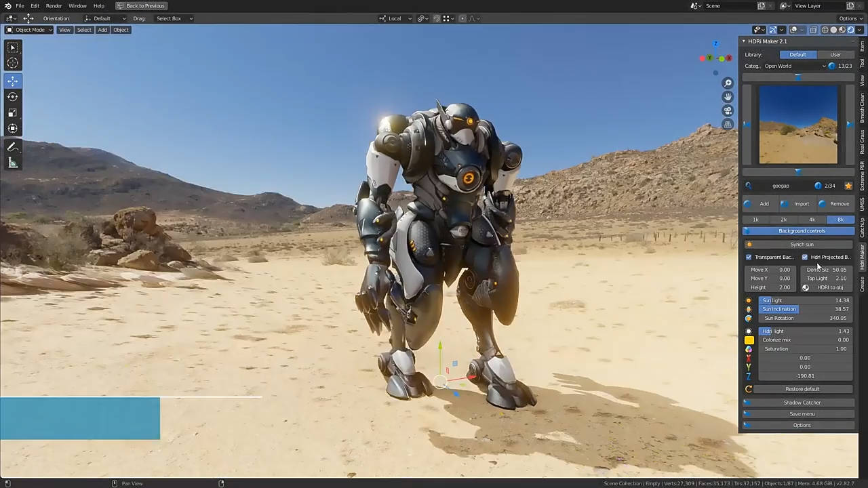This screenshot has width=868, height=488.
Task: Adjust the Hdri light slider
Action: 804,331
